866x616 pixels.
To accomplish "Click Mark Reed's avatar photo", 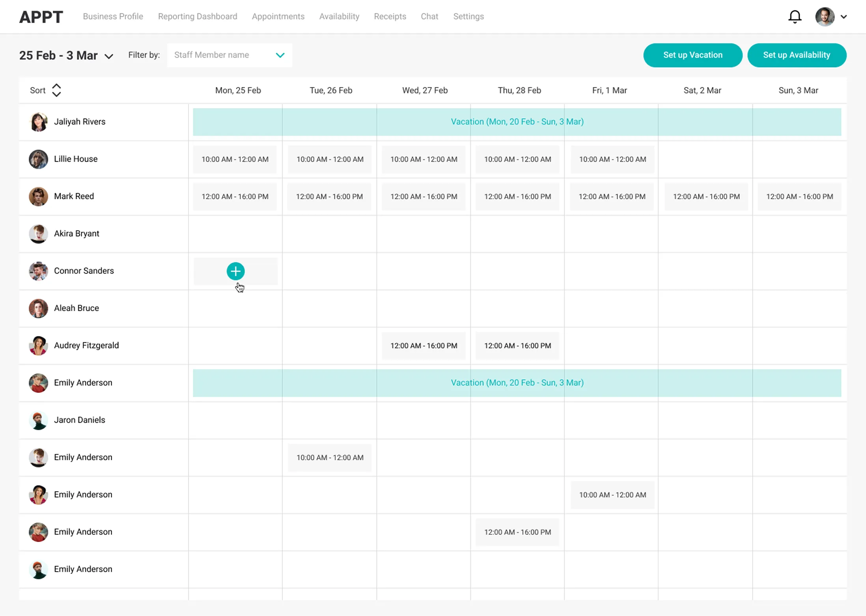I will pos(38,196).
